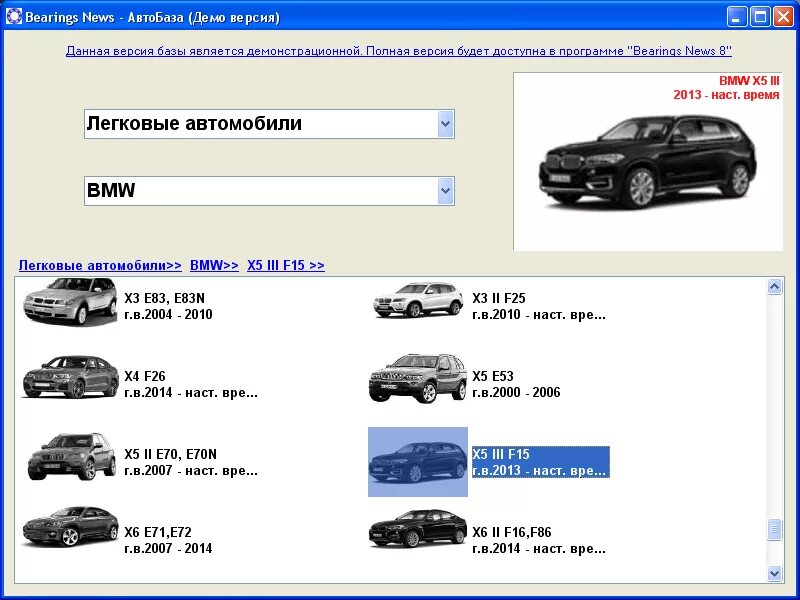Open the BMW brand dropdown arrow
Viewport: 800px width, 600px height.
(445, 191)
